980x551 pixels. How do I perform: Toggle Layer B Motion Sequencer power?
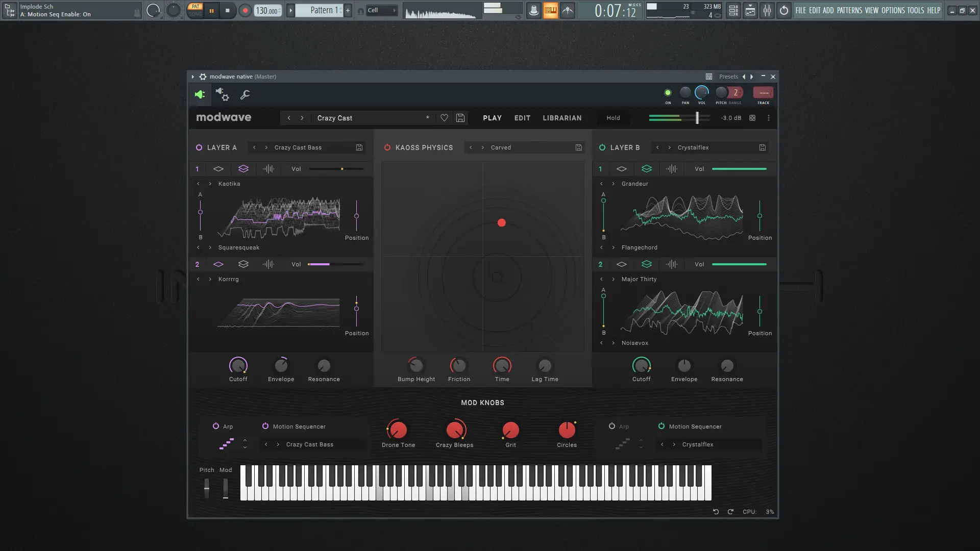click(661, 426)
